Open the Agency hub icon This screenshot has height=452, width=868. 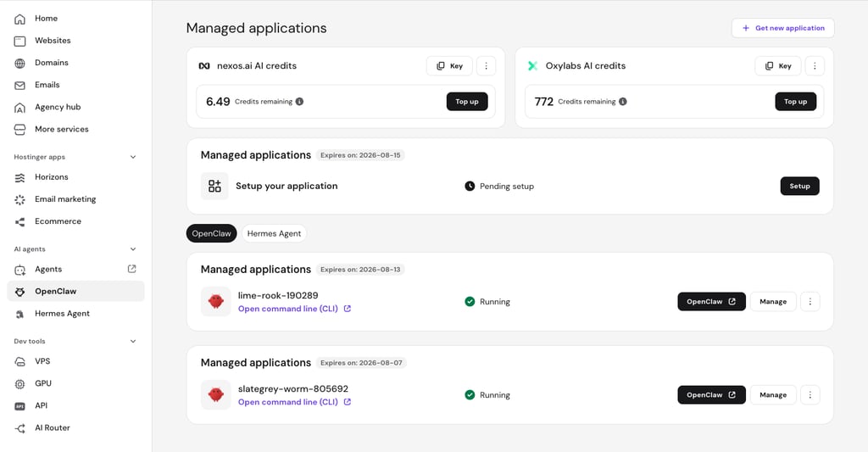tap(20, 108)
